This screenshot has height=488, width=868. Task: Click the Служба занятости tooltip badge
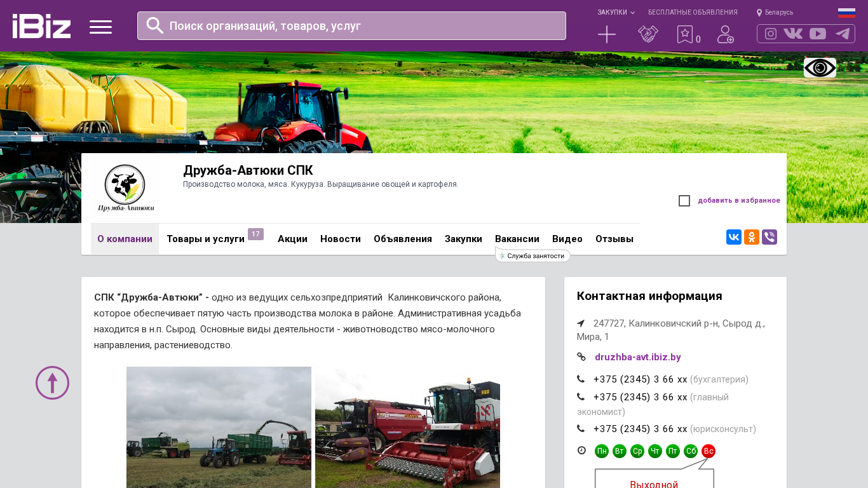532,255
